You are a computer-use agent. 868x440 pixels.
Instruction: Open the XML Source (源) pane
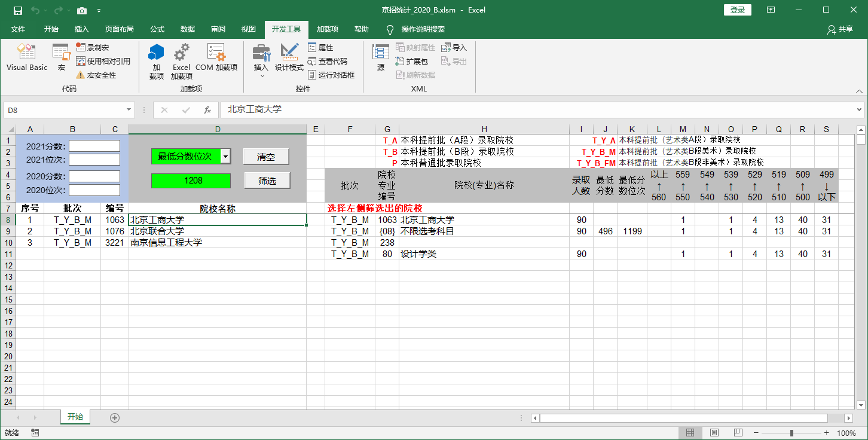pyautogui.click(x=381, y=58)
